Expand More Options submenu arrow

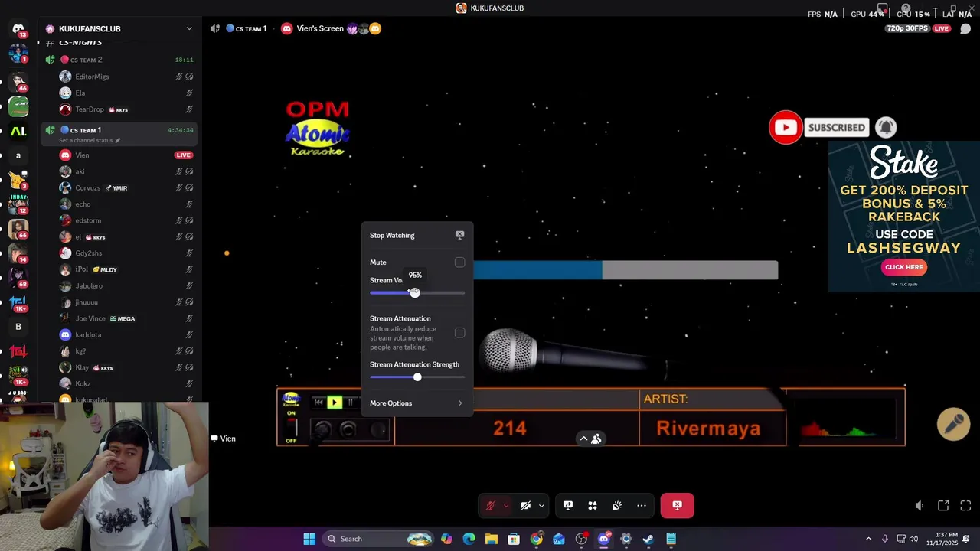(x=460, y=403)
